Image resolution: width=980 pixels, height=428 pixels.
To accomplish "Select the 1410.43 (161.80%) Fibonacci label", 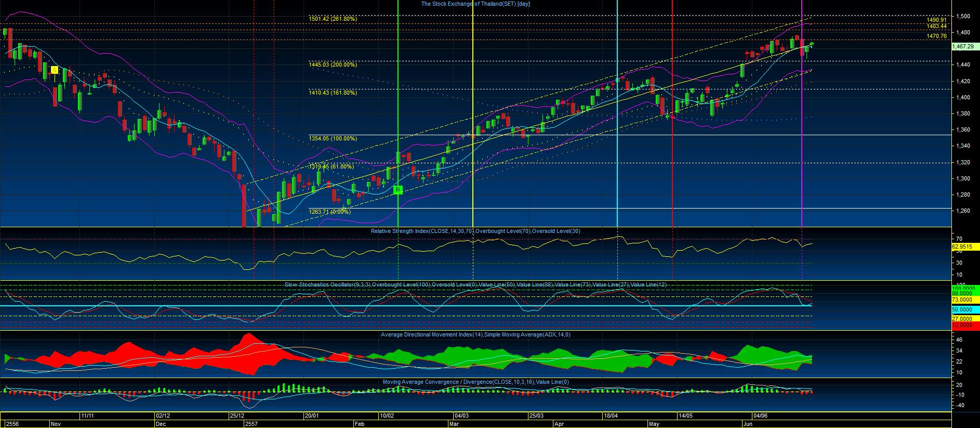I will 333,93.
